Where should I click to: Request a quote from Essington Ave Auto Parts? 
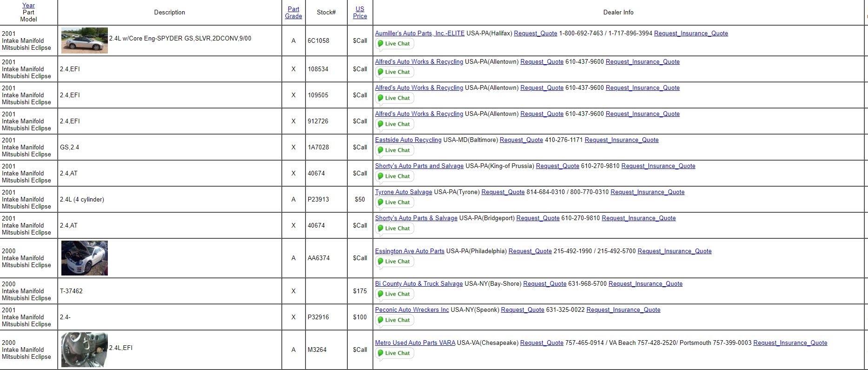tap(530, 251)
